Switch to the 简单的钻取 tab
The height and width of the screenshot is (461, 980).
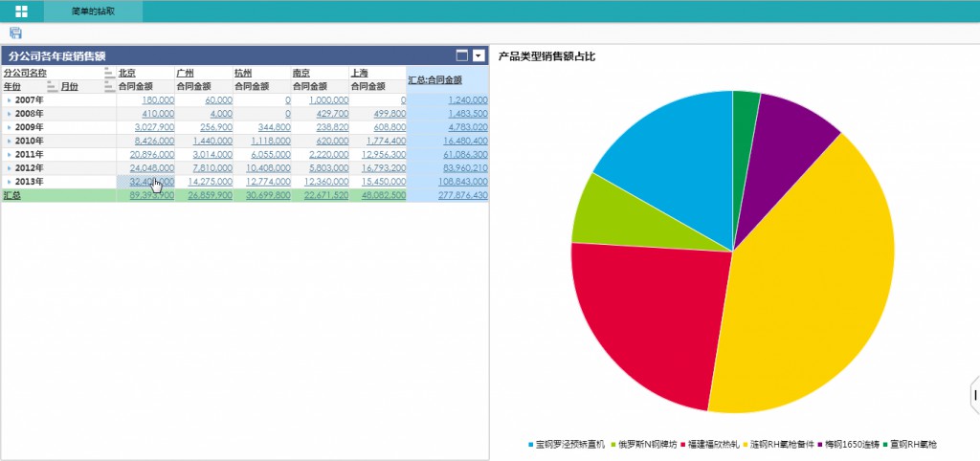pyautogui.click(x=93, y=11)
